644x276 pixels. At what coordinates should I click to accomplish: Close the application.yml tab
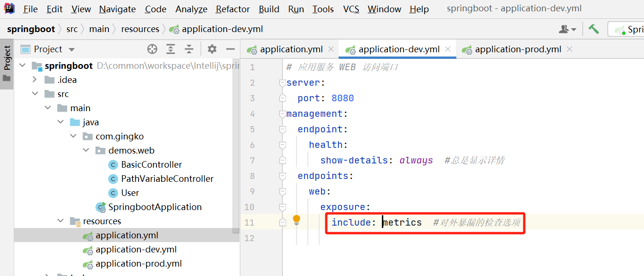pyautogui.click(x=331, y=49)
